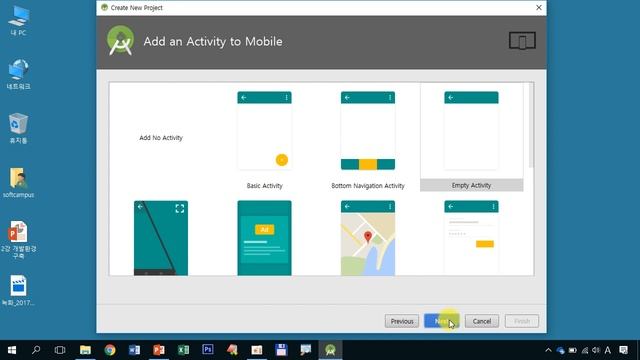Open File Explorer from the taskbar
Screen dimensions: 640x360
(85, 350)
